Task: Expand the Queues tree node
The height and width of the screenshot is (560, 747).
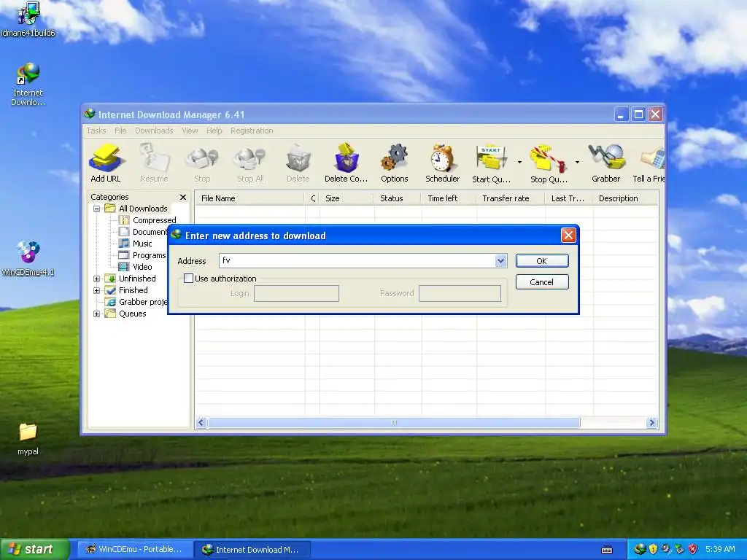Action: (97, 314)
